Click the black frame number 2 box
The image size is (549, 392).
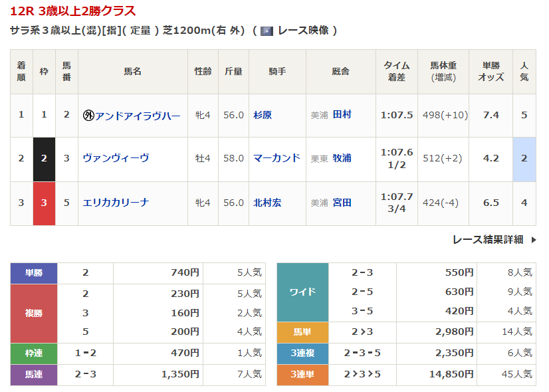(44, 159)
